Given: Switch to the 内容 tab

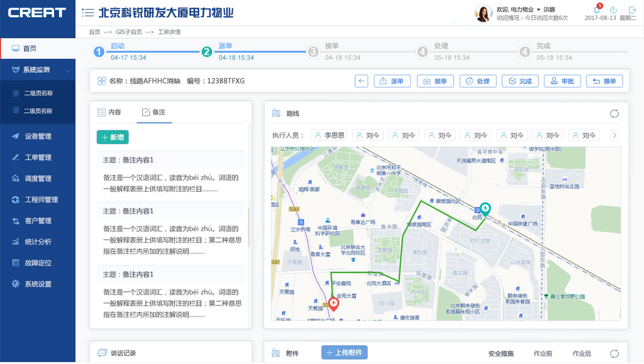Looking at the screenshot, I should pos(110,112).
